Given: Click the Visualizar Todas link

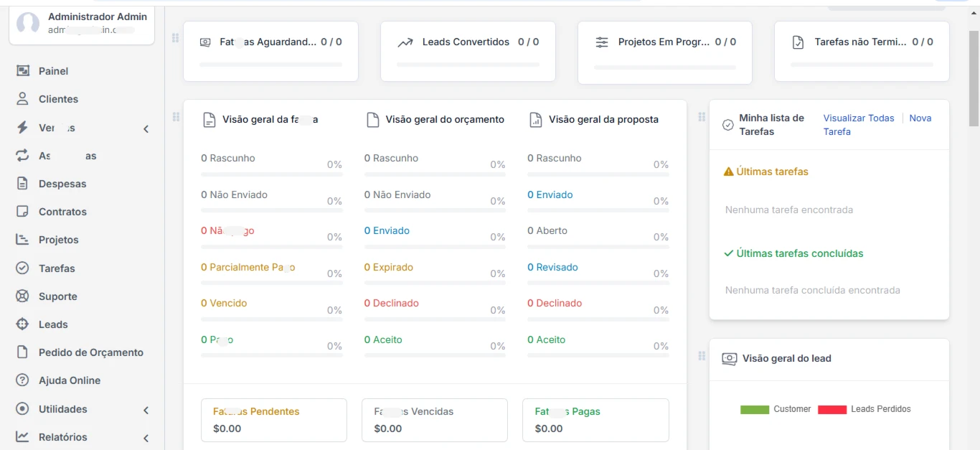Looking at the screenshot, I should click(x=859, y=118).
